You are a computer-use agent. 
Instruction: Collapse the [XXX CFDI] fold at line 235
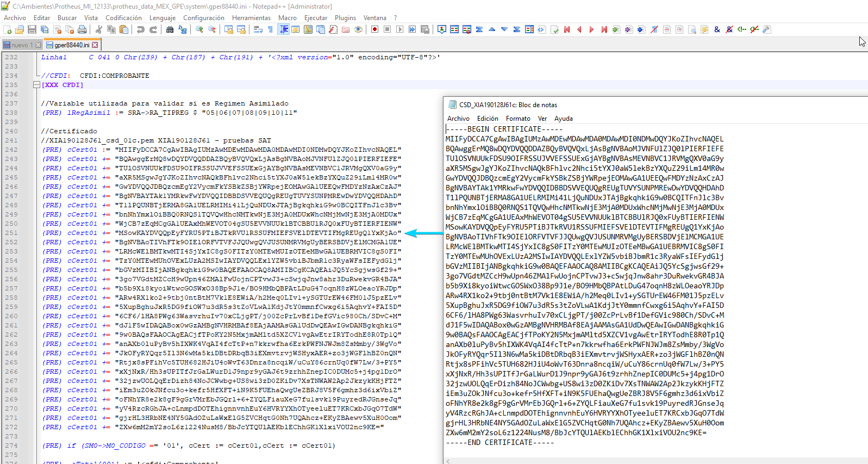pyautogui.click(x=36, y=85)
